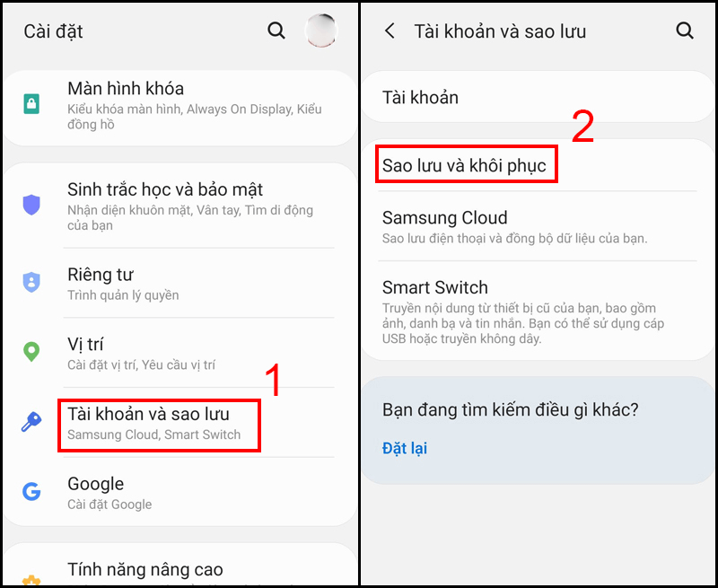Open the profile avatar in Settings
This screenshot has height=588, width=718.
tap(321, 31)
